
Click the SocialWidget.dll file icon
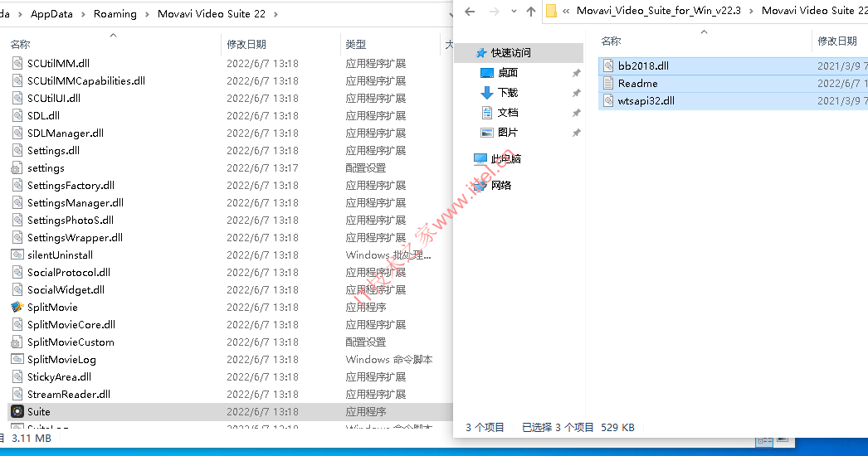coord(17,290)
